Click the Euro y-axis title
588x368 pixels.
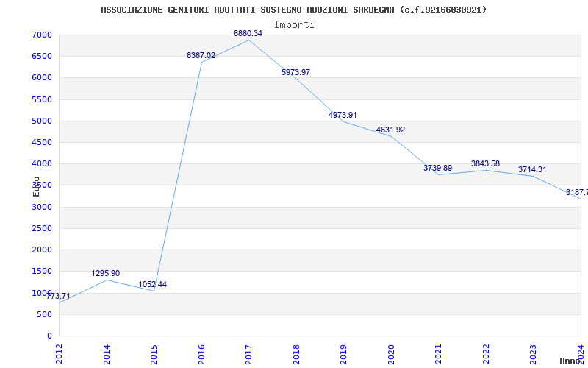tap(36, 186)
